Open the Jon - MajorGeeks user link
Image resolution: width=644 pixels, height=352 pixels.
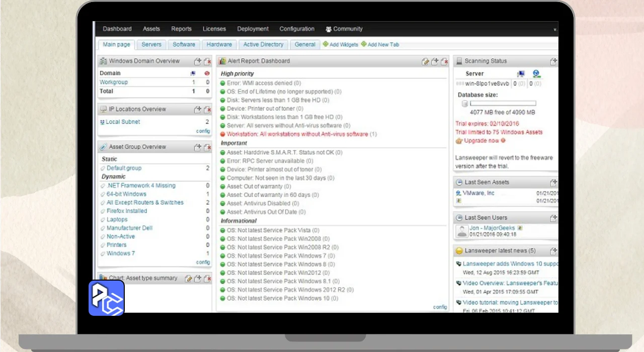click(x=493, y=228)
